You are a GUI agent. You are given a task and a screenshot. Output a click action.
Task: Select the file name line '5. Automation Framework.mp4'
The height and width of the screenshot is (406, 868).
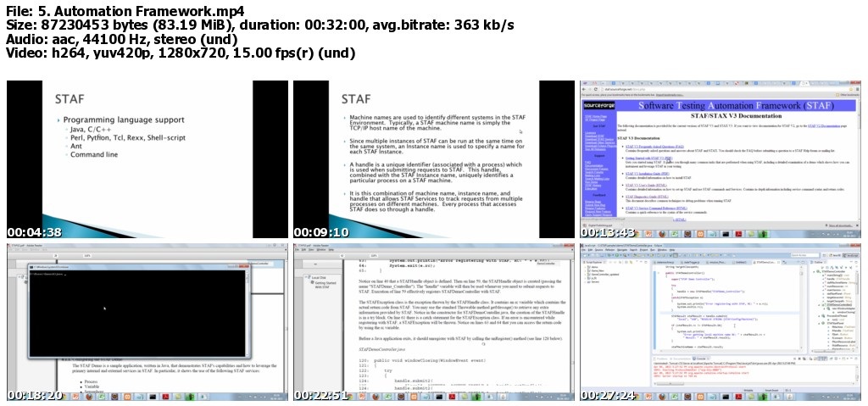[x=125, y=11]
